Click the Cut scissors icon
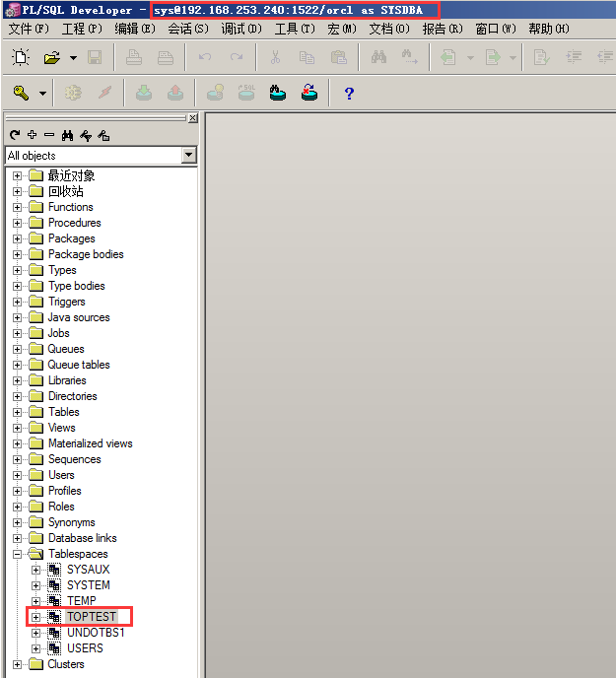The height and width of the screenshot is (678, 616). pyautogui.click(x=275, y=57)
